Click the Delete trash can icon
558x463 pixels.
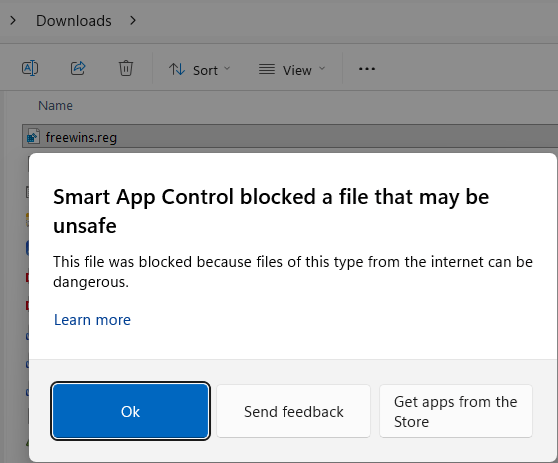click(x=126, y=68)
